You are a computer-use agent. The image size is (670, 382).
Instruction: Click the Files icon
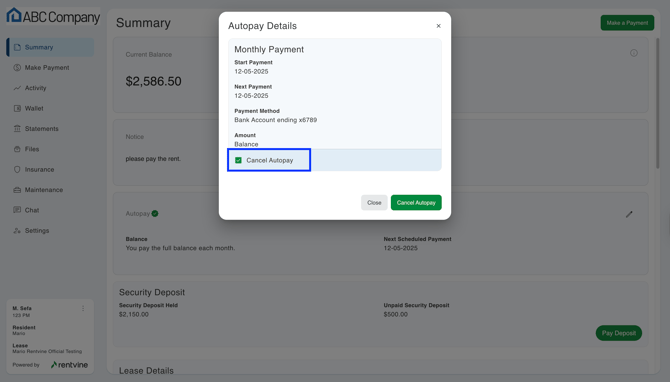17,149
